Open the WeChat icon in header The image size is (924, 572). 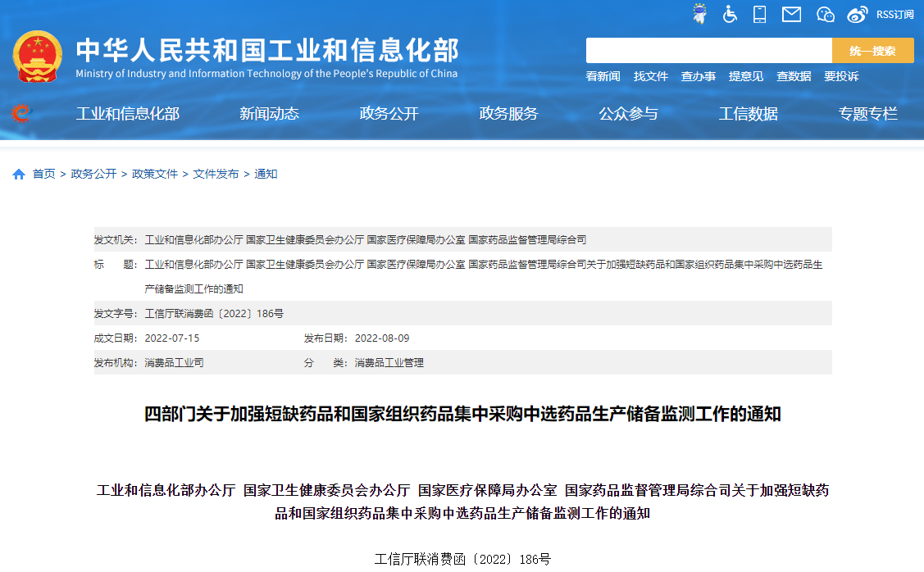click(825, 14)
